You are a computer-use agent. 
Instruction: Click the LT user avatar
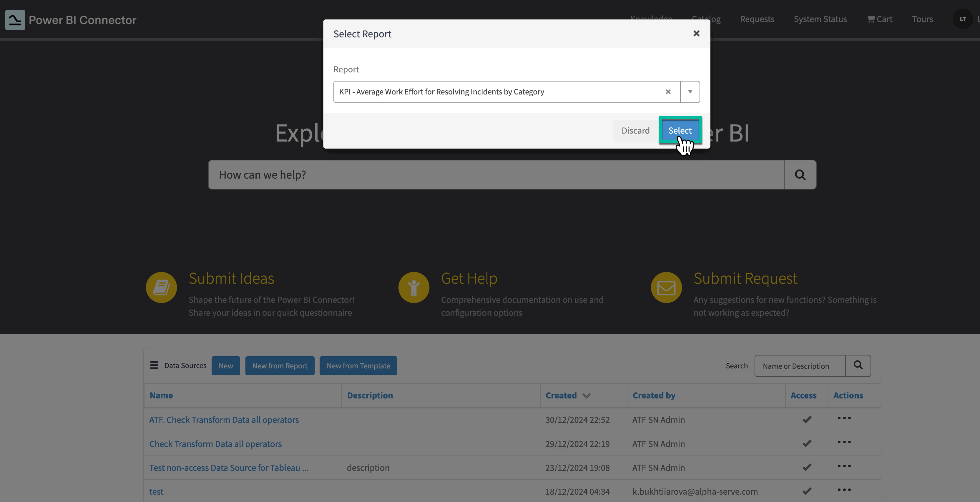click(963, 19)
